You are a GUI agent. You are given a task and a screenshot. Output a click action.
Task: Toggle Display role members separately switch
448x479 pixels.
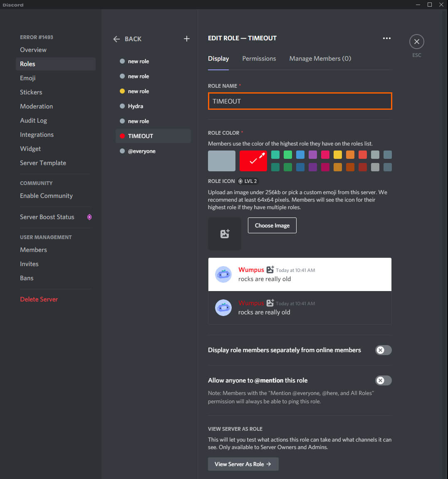coord(383,350)
